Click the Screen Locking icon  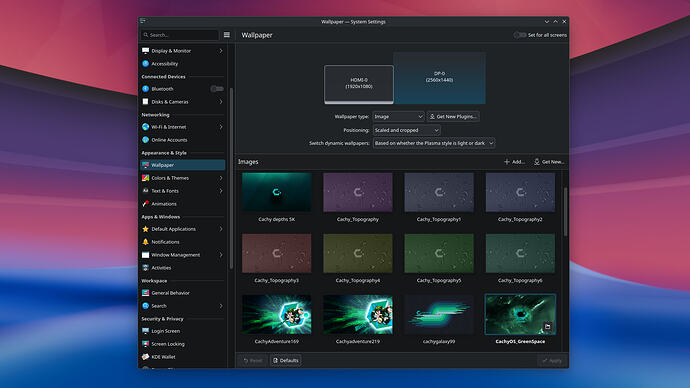point(145,344)
